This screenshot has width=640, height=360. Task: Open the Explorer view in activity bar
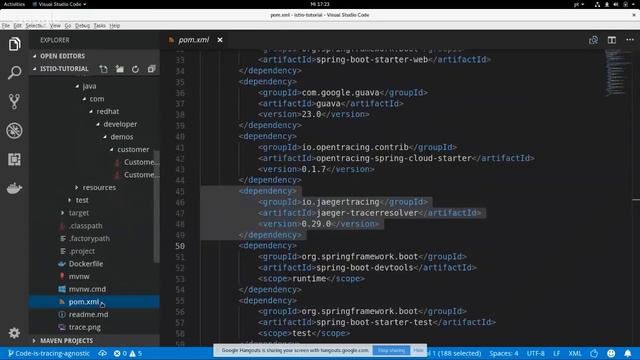pyautogui.click(x=14, y=44)
